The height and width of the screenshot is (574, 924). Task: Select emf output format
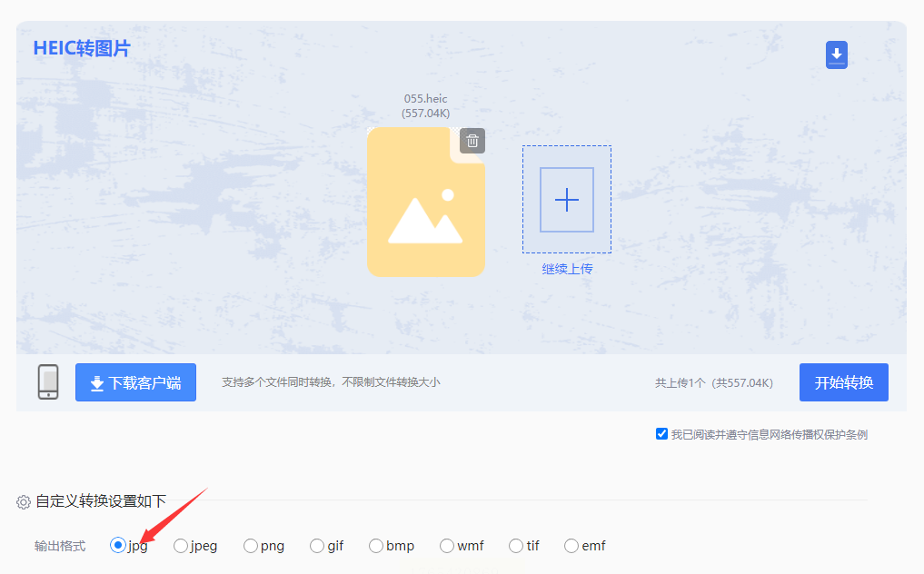(x=571, y=546)
